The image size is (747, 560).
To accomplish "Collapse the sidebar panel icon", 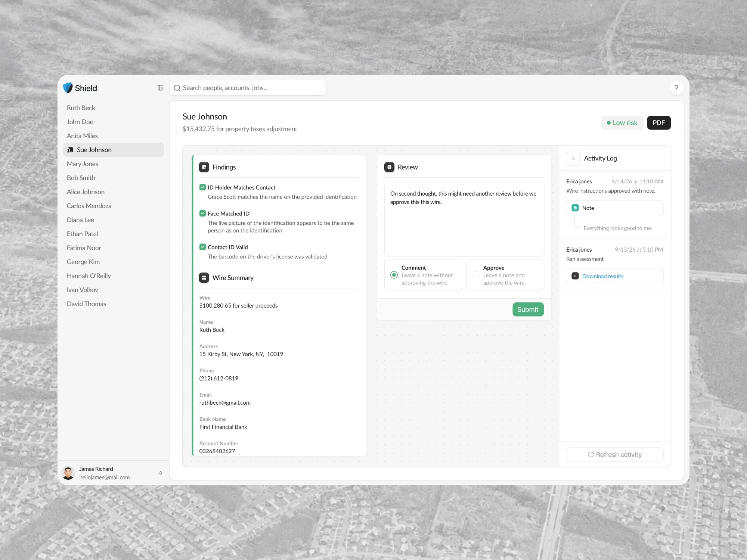I will [x=161, y=88].
